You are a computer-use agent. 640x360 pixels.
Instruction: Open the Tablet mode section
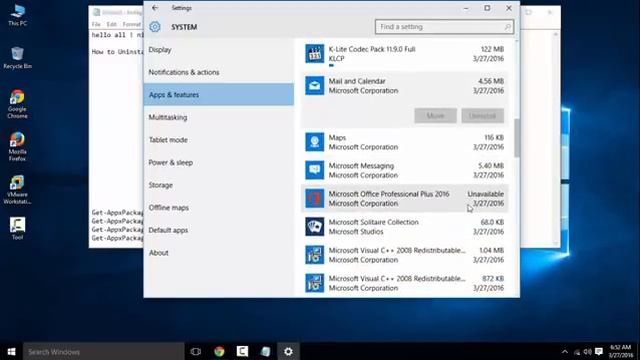point(219,140)
